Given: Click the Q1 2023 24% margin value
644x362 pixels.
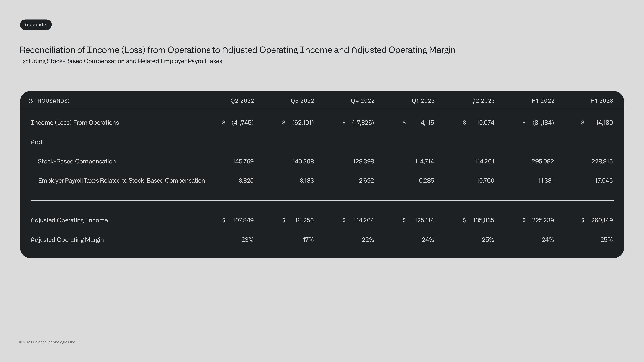Looking at the screenshot, I should [428, 240].
